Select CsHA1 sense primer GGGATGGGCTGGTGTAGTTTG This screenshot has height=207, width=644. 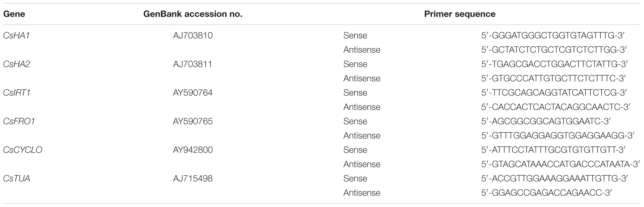[553, 35]
